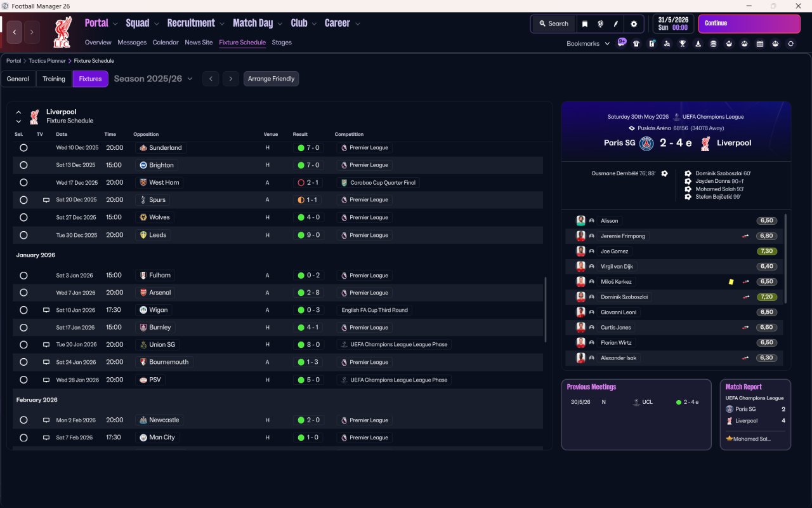Open the Match Day menu chevron
This screenshot has width=812, height=508.
tap(280, 24)
